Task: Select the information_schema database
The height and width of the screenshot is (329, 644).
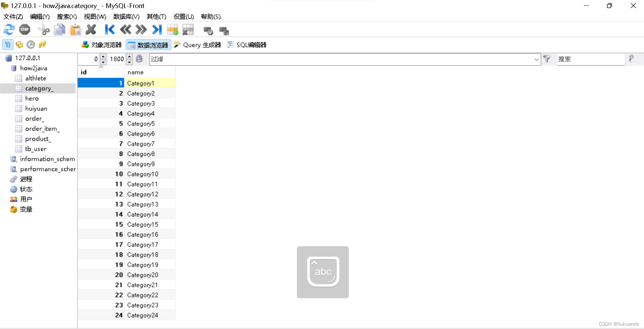Action: pos(47,159)
